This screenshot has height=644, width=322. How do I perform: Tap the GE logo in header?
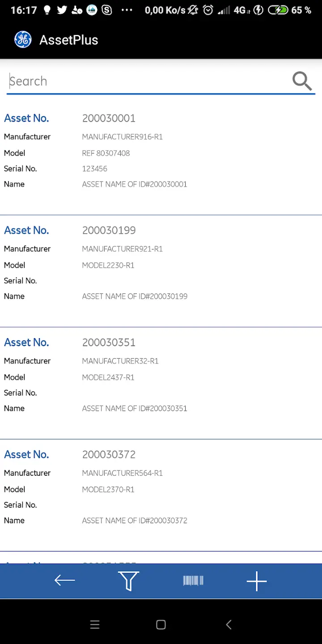[x=23, y=40]
